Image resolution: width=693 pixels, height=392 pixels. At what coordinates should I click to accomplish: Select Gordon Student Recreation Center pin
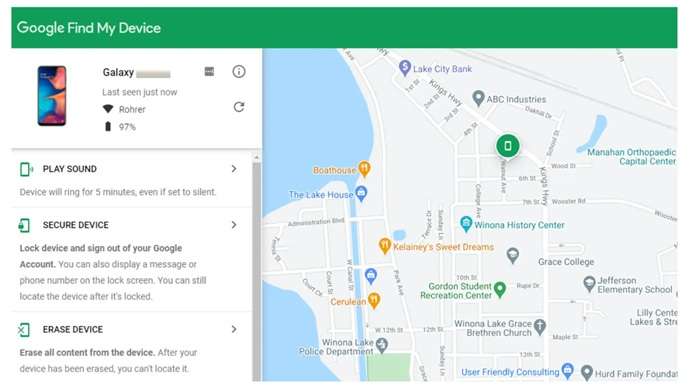pos(499,289)
